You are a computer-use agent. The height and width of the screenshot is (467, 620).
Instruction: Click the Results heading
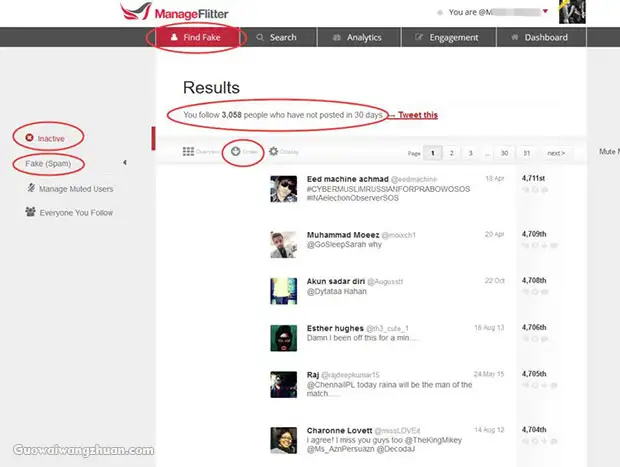click(211, 87)
